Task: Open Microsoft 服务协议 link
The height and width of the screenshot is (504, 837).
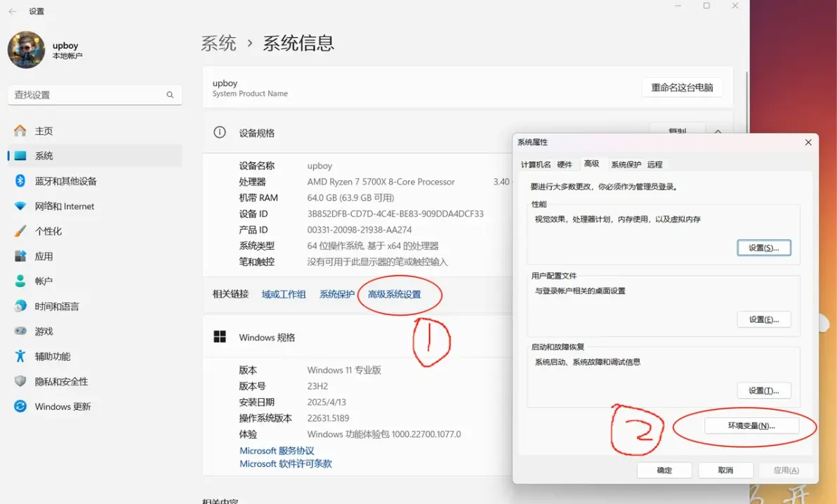Action: [277, 451]
